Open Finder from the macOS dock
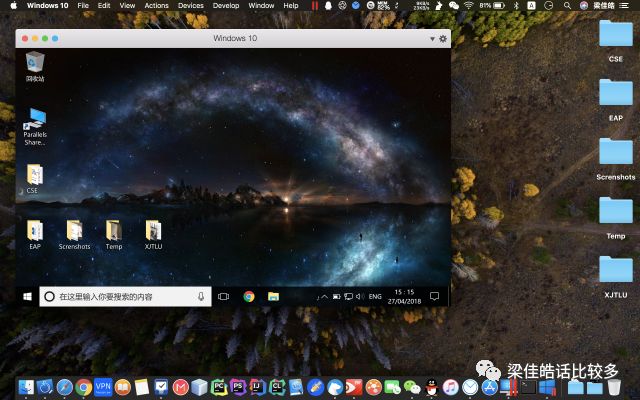 [x=27, y=386]
